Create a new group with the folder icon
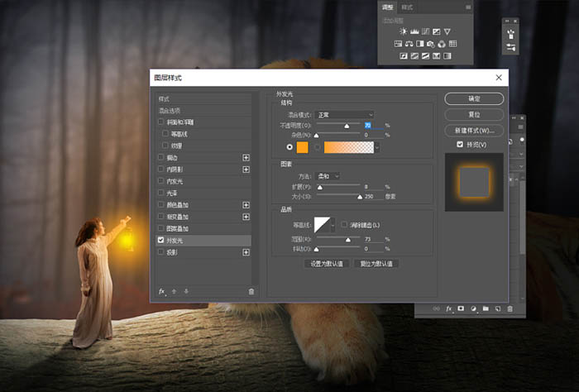This screenshot has width=579, height=392. pyautogui.click(x=486, y=308)
